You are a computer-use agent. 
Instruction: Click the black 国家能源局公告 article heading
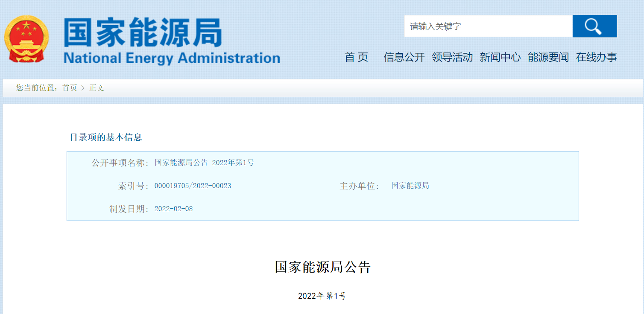[322, 267]
